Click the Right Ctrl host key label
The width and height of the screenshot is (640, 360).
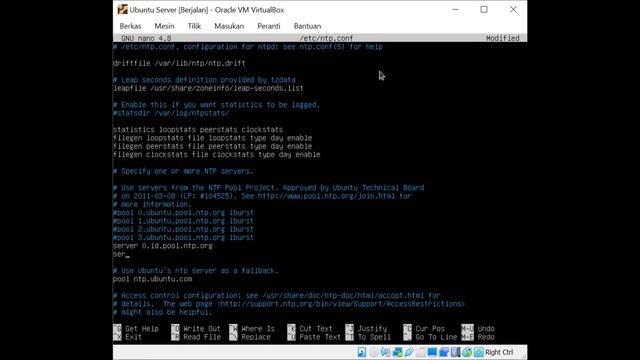pyautogui.click(x=499, y=352)
